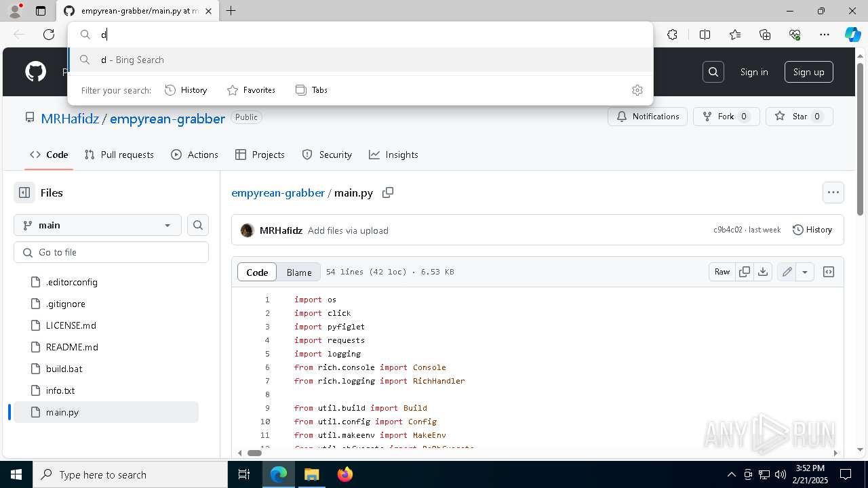Open the tab actions menu icon
The height and width of the screenshot is (488, 868).
coord(41,11)
